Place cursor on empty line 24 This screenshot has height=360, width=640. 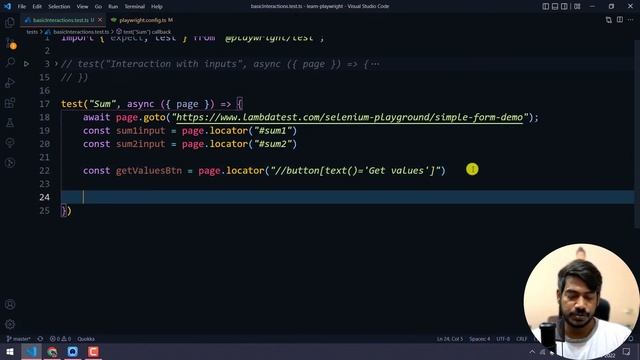click(347, 197)
